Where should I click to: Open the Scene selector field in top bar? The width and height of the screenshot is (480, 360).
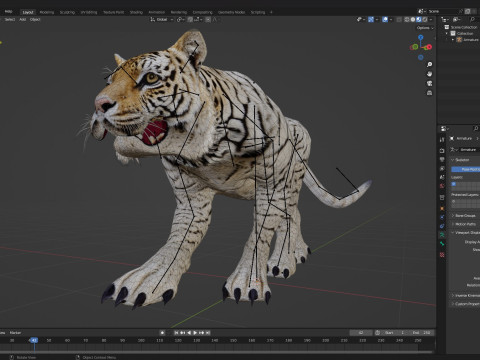coord(444,11)
